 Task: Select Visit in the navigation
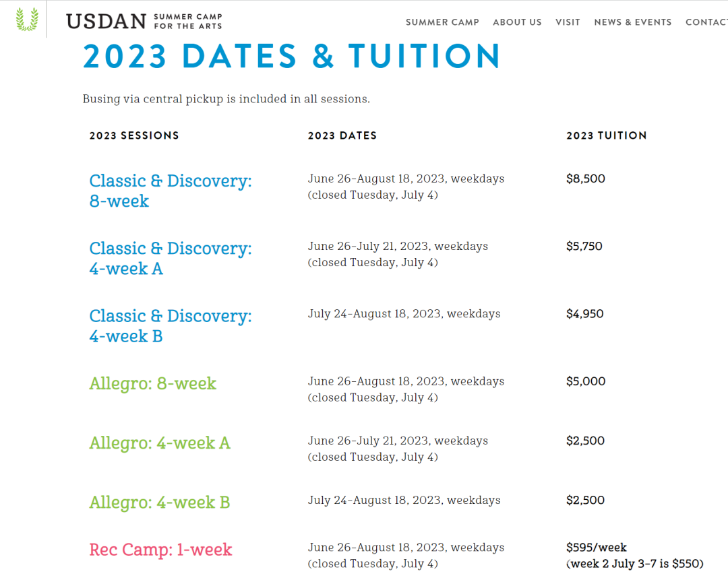568,22
